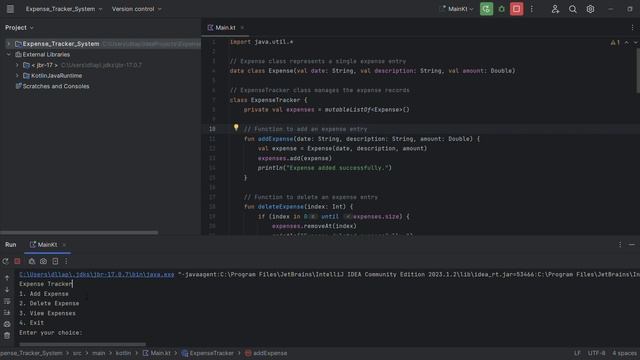Toggle scroll to end of console
Screen dimensions: 640x360
click(7, 313)
